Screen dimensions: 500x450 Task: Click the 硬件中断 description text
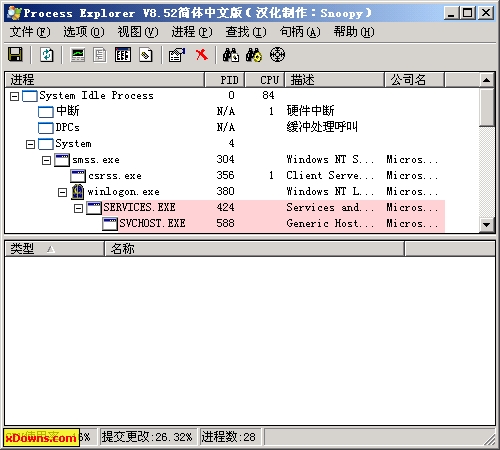point(310,111)
